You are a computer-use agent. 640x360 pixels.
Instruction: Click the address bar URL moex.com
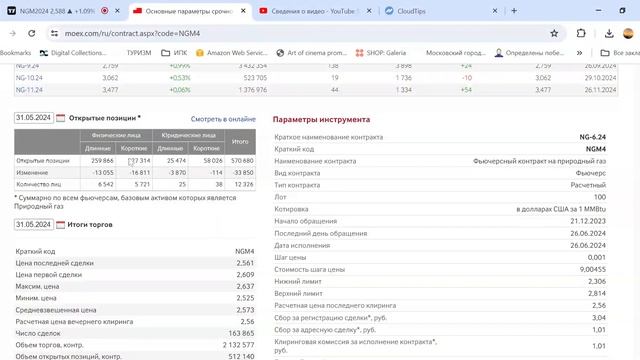pos(132,33)
